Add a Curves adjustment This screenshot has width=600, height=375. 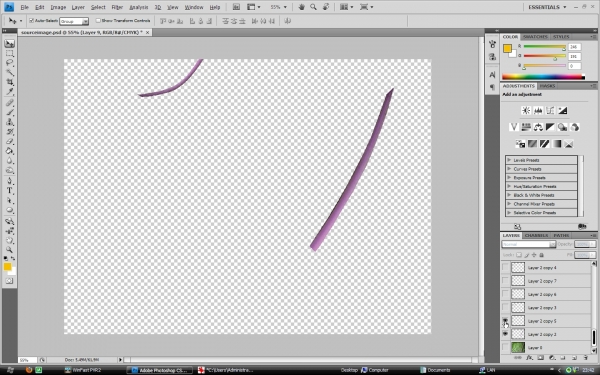[x=550, y=111]
